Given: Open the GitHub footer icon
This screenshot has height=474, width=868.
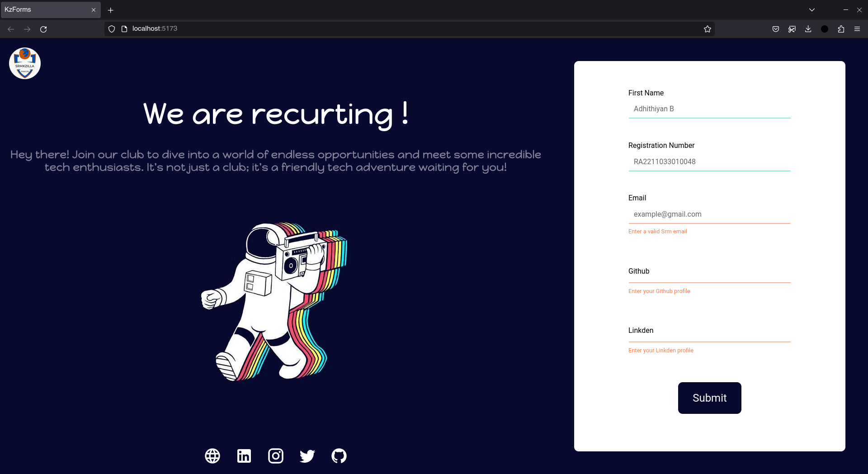Looking at the screenshot, I should click(339, 456).
